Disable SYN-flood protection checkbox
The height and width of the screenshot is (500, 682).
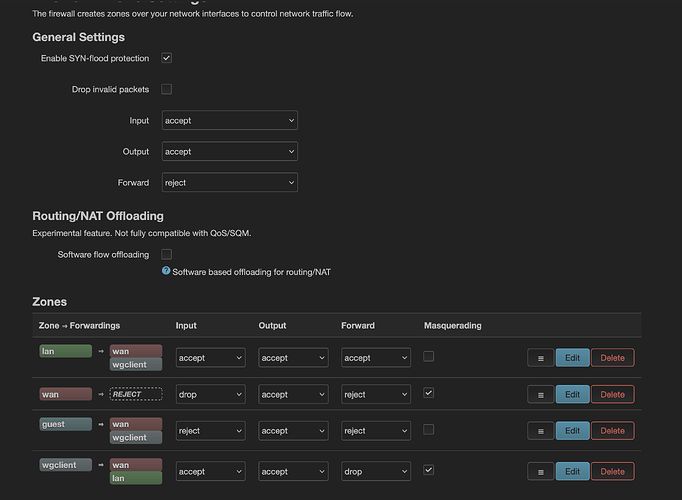[x=167, y=59]
